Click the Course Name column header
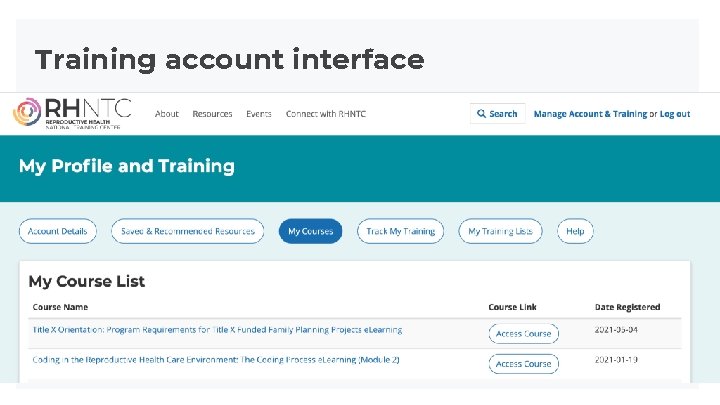The image size is (720, 405). [60, 307]
